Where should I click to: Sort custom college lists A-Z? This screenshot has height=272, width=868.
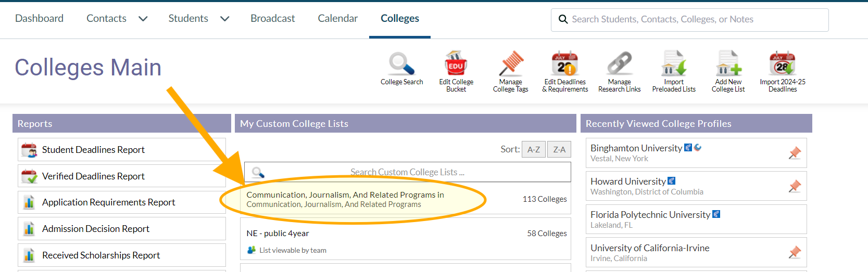[x=534, y=150]
